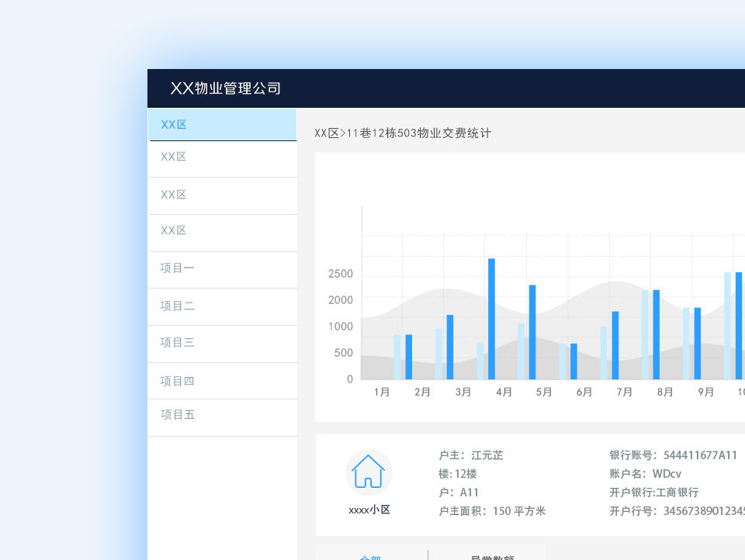The height and width of the screenshot is (560, 745).
Task: Select the highlighted XX区 sidebar entry
Action: (x=172, y=124)
